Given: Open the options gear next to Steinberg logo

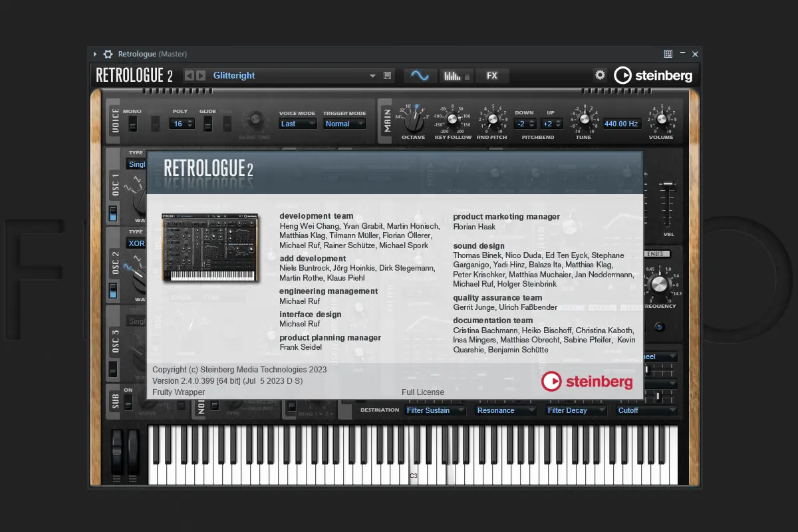Looking at the screenshot, I should click(600, 75).
